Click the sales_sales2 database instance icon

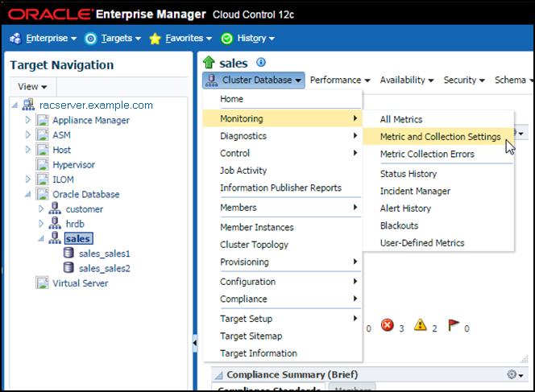(68, 267)
